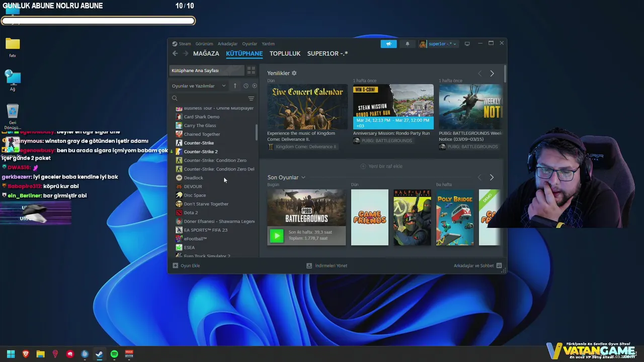Click the Oyun Ekle plus icon
Viewport: 644px width, 362px height.
[x=175, y=265]
